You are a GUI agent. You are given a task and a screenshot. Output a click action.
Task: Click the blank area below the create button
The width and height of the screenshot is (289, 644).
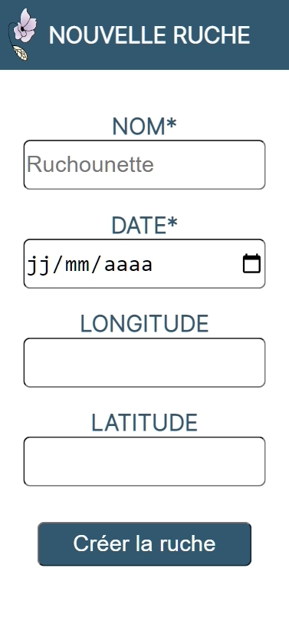click(x=144, y=604)
